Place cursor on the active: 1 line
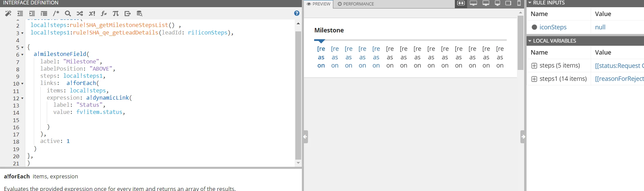 tap(55, 141)
